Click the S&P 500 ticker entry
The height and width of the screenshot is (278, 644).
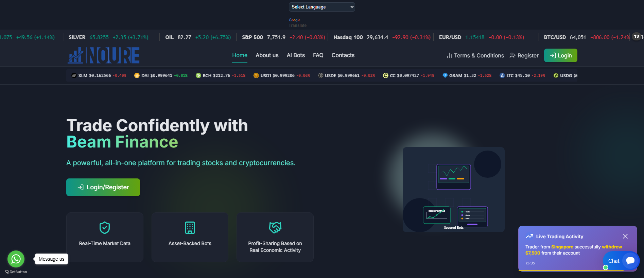283,37
